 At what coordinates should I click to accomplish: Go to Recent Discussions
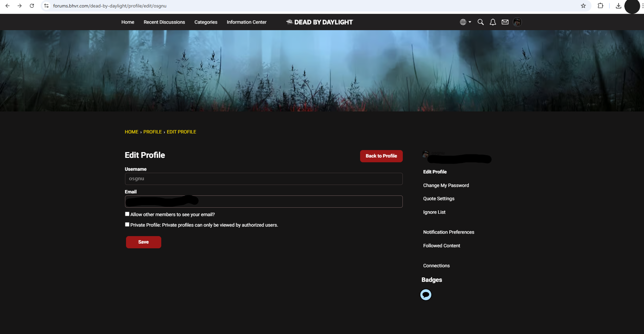164,22
